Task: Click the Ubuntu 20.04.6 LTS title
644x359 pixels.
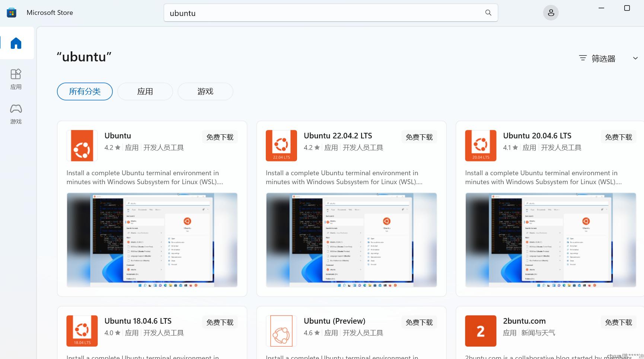Action: pyautogui.click(x=537, y=136)
